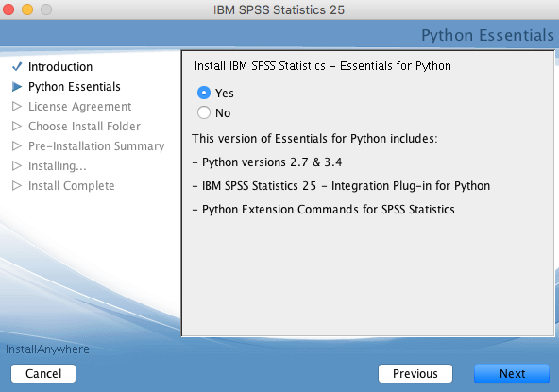Cancel the installation
The height and width of the screenshot is (392, 559).
[x=43, y=373]
